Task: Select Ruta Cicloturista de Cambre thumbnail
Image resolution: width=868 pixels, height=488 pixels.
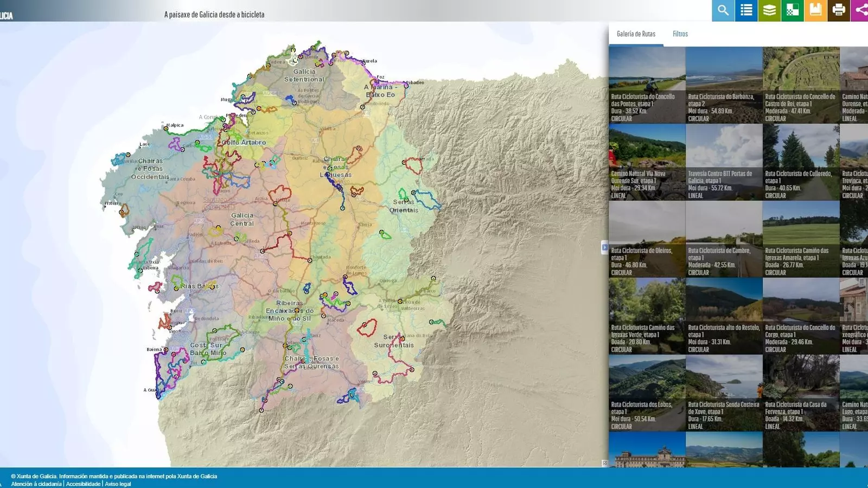Action: tap(724, 239)
